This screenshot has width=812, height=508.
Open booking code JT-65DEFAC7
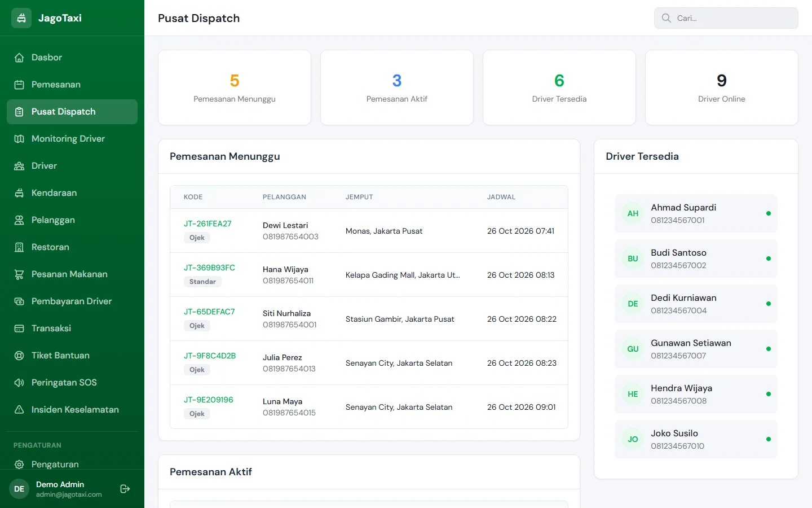click(209, 312)
